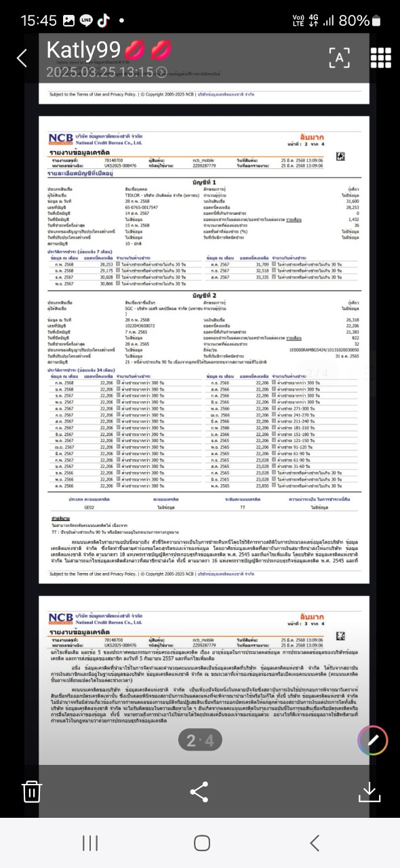Tap the score type value GE02

[x=89, y=507]
